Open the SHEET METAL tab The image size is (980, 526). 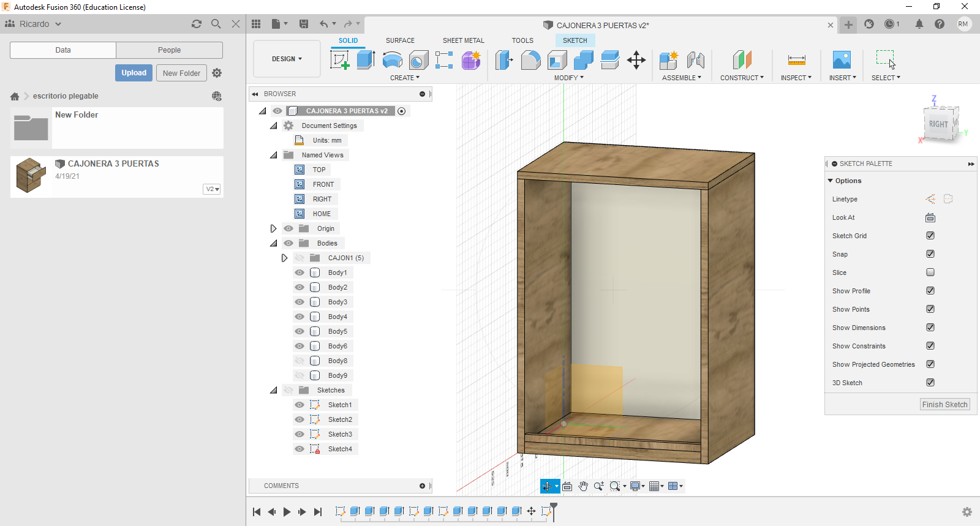coord(463,40)
